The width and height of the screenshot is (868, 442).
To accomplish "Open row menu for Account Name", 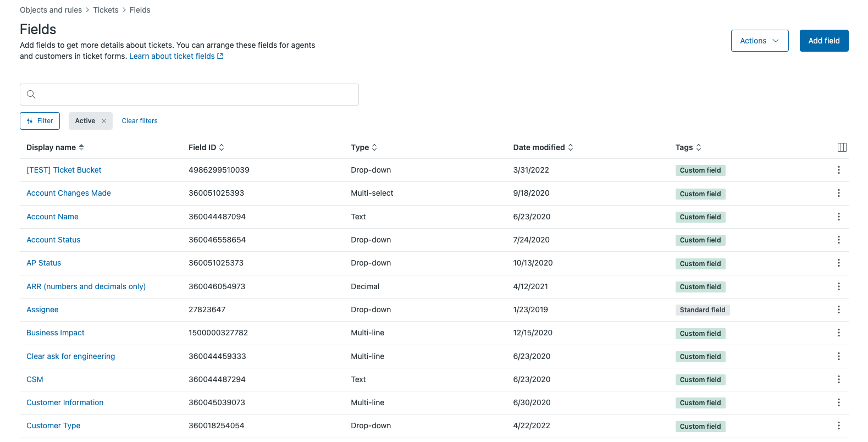I will 838,217.
